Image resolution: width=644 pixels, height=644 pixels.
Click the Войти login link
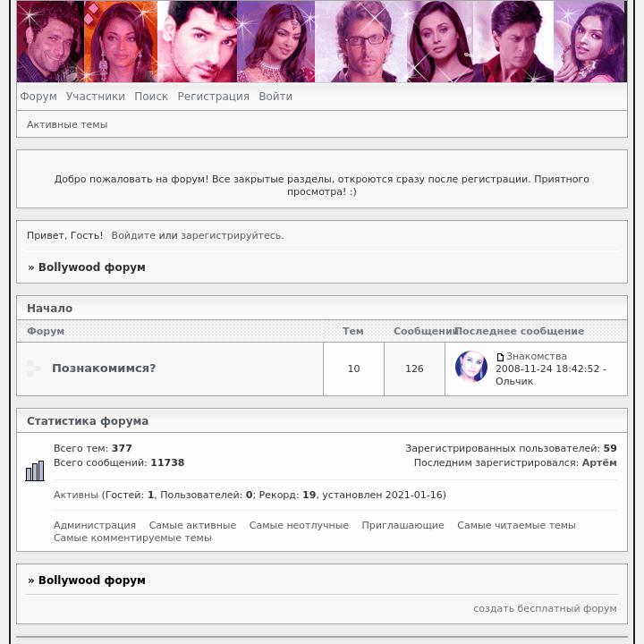(x=275, y=97)
